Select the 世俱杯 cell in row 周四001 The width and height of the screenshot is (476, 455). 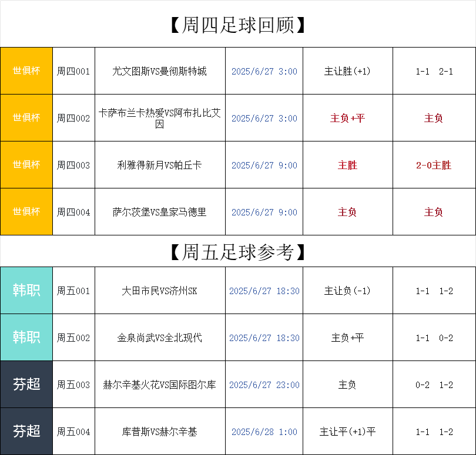coord(26,70)
